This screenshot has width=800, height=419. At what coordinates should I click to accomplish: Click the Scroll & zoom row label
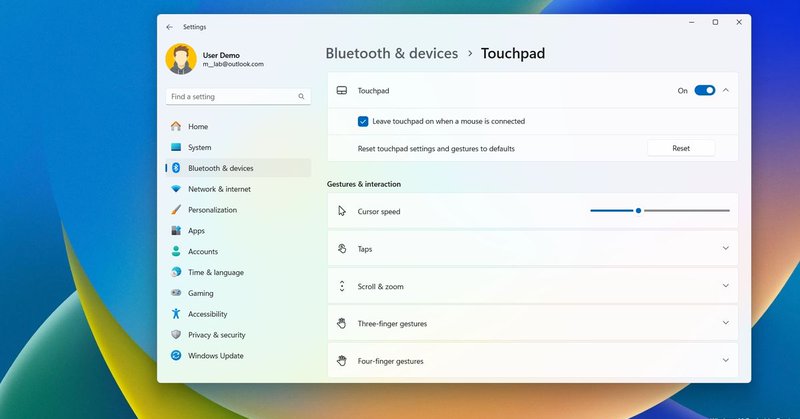pos(380,286)
